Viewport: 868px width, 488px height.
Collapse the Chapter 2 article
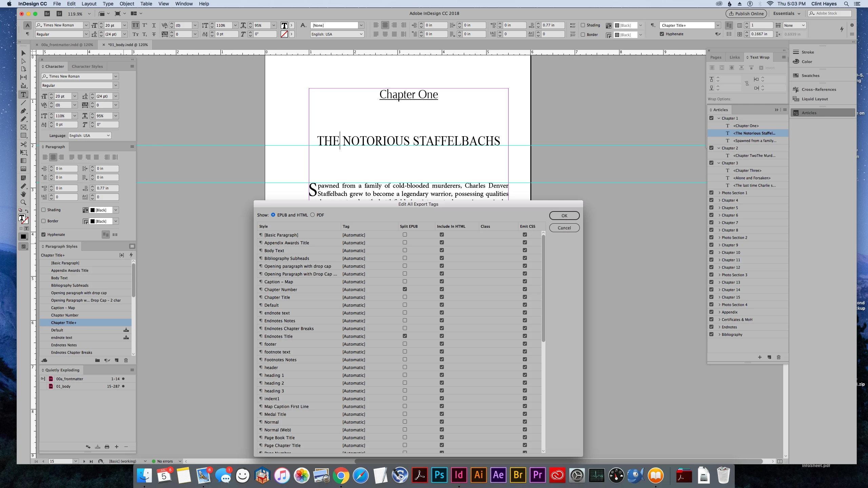[x=719, y=148]
